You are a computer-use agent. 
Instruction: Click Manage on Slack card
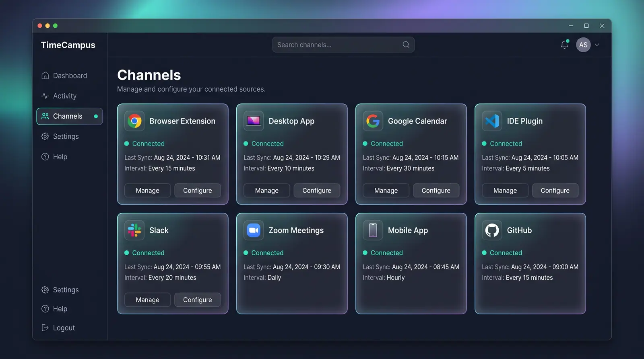click(x=147, y=300)
